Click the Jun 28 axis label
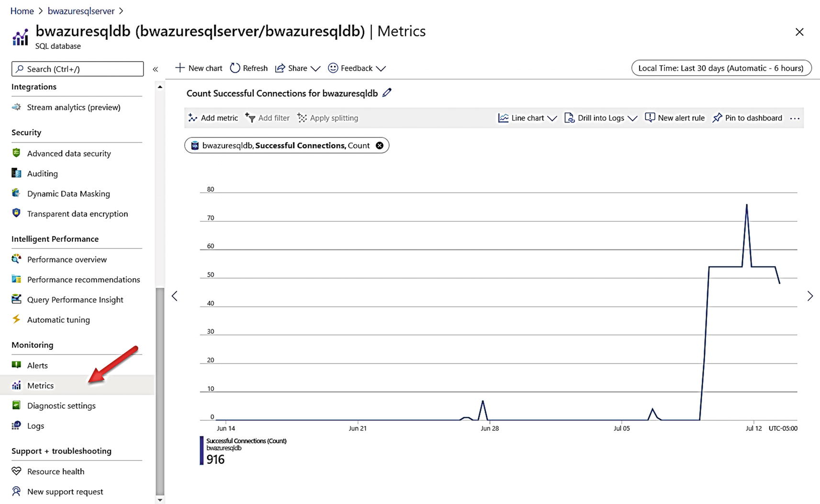Viewport: 820px width, 504px height. pos(490,428)
